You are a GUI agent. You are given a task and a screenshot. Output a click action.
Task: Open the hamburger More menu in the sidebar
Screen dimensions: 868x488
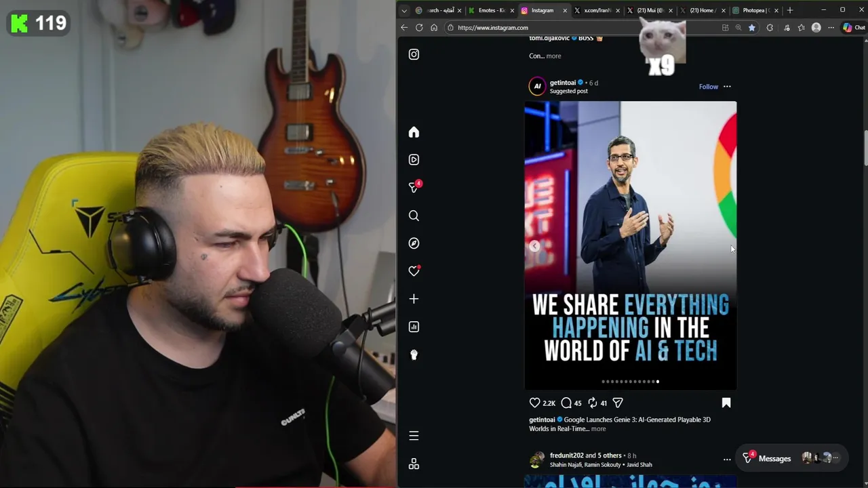tap(414, 436)
